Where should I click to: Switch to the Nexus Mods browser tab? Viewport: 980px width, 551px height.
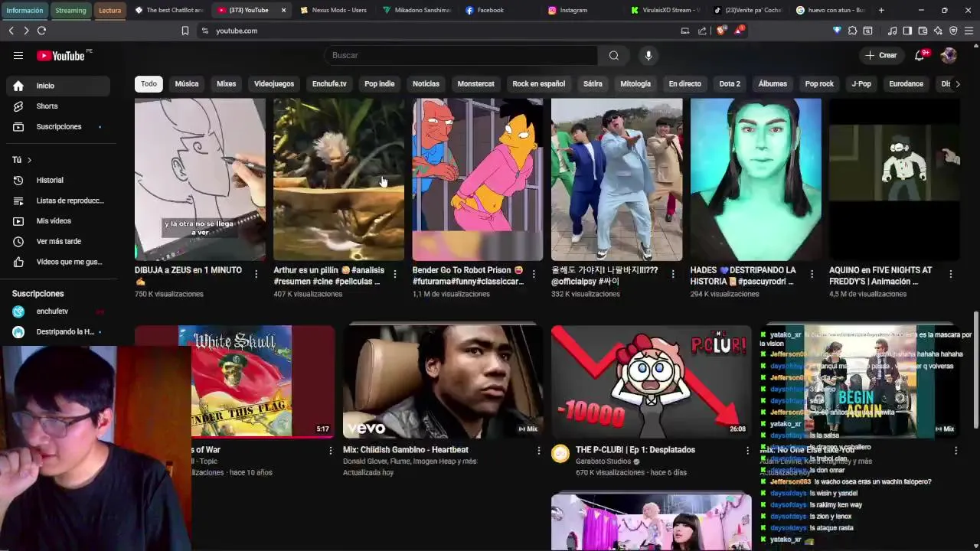click(333, 10)
